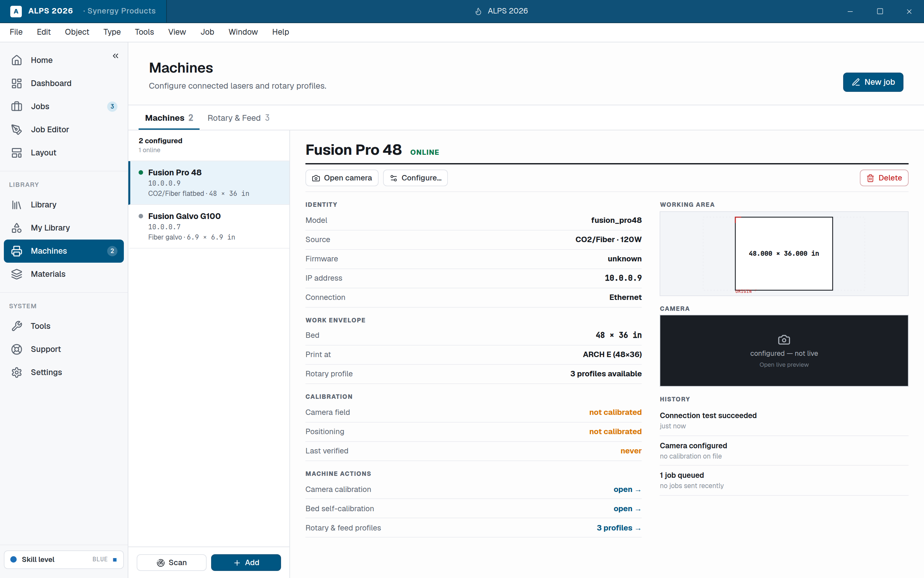Image resolution: width=924 pixels, height=578 pixels.
Task: Click the Library books icon
Action: pyautogui.click(x=16, y=205)
